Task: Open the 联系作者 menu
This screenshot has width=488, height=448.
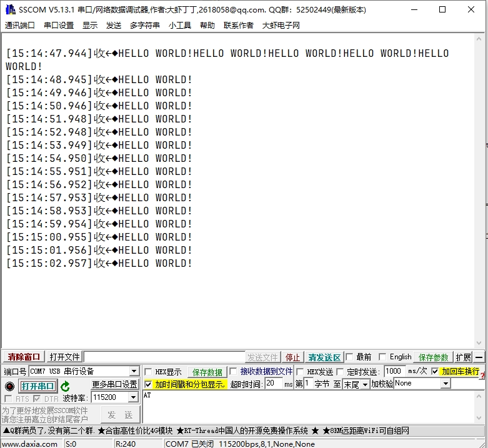Action: click(x=239, y=25)
